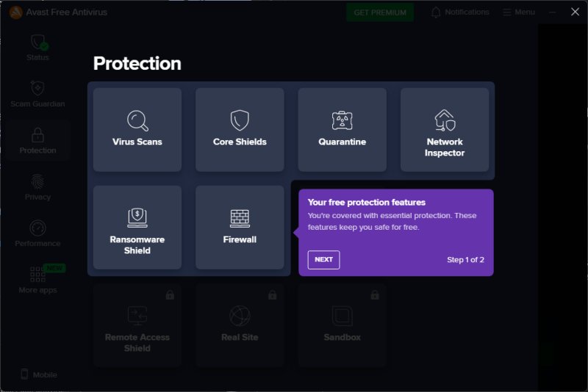The width and height of the screenshot is (588, 392).
Task: Open the Performance sidebar section
Action: [37, 233]
